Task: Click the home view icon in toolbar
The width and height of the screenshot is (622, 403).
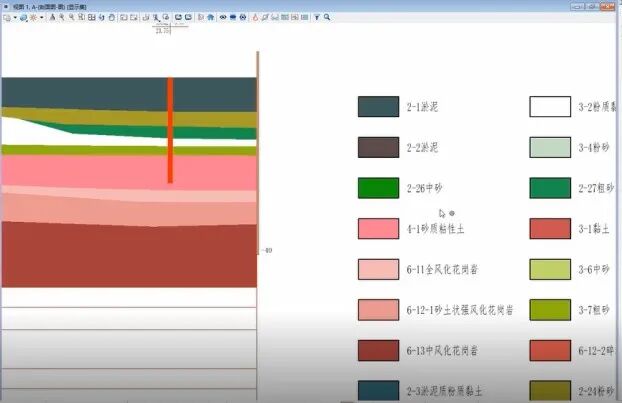Action: pyautogui.click(x=211, y=18)
